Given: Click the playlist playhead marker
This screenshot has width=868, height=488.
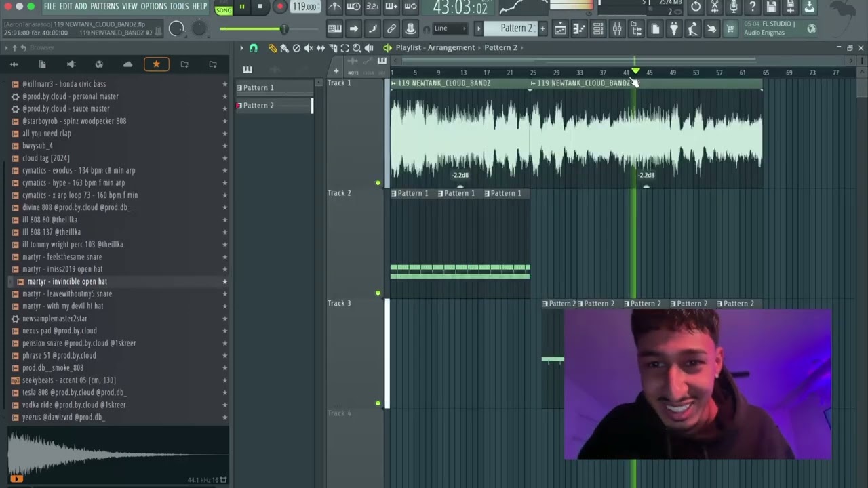Looking at the screenshot, I should click(636, 70).
